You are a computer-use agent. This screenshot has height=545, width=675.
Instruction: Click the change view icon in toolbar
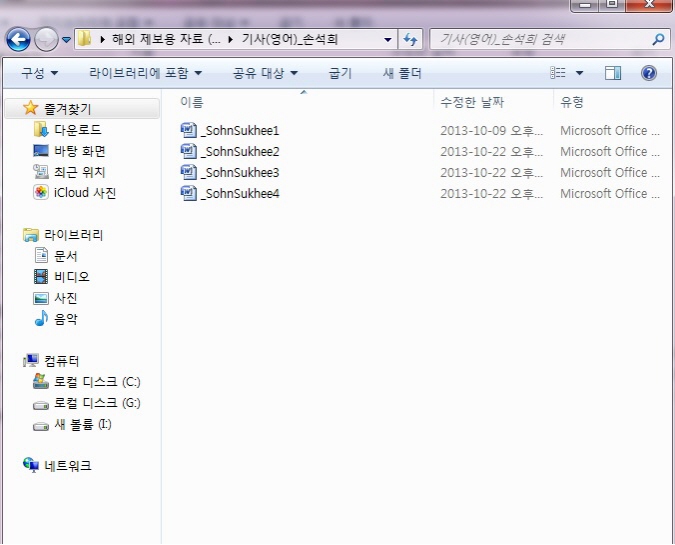click(559, 73)
